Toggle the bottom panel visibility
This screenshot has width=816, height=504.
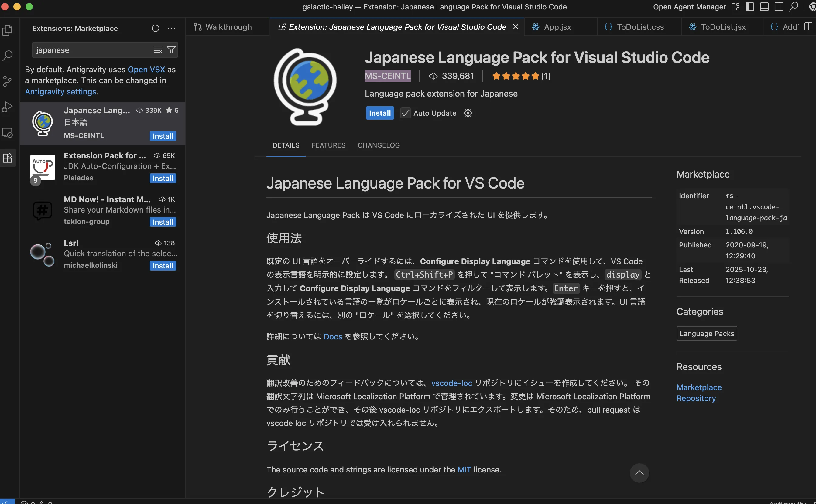764,7
